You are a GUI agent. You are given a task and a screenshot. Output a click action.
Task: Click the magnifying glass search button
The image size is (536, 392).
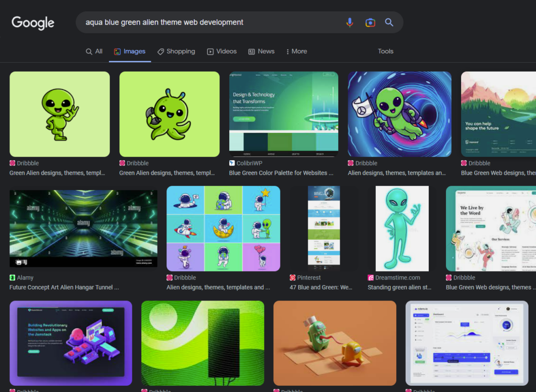[389, 23]
